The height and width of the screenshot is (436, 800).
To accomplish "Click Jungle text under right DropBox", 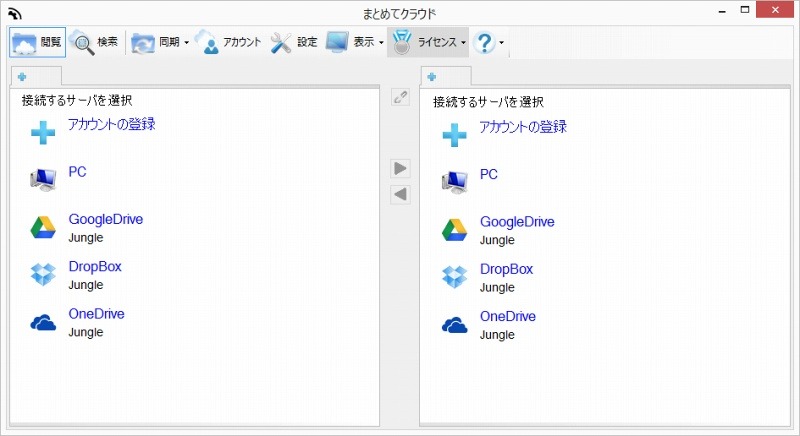I will [x=497, y=288].
